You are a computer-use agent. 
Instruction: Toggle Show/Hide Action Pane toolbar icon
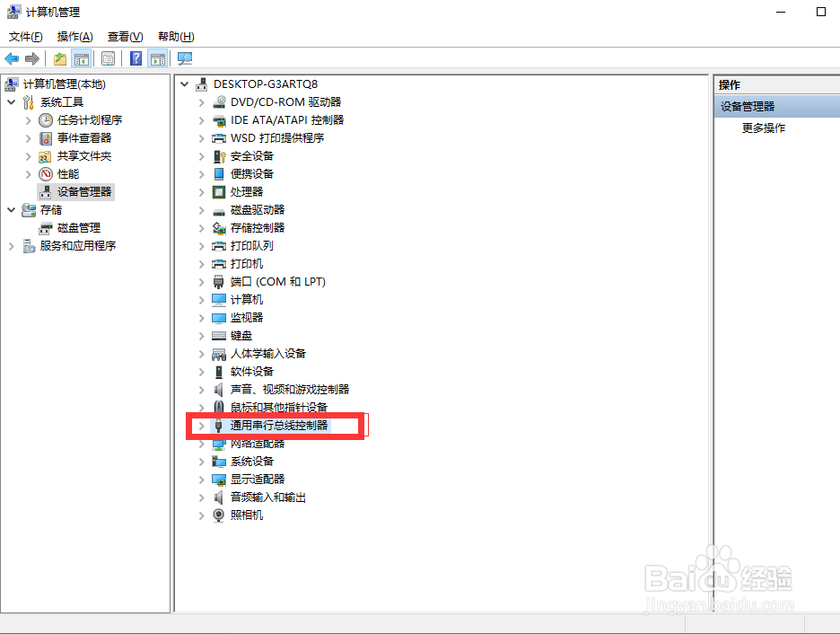pyautogui.click(x=158, y=58)
